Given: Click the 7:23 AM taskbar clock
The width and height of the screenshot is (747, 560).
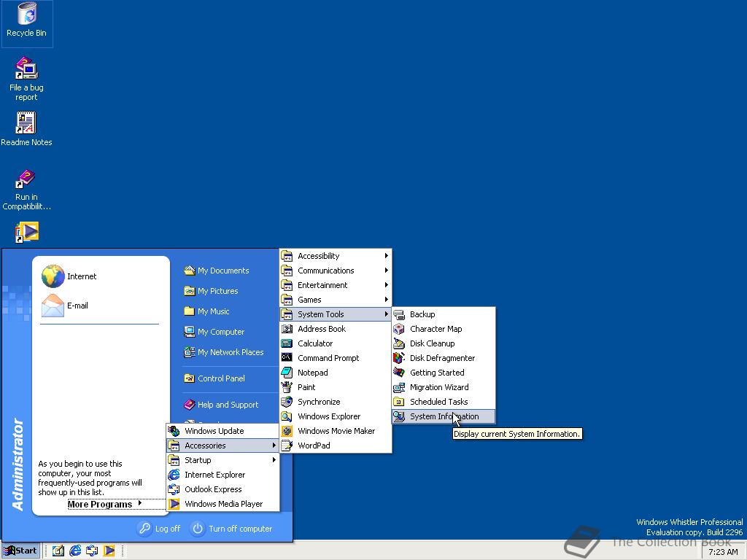Looking at the screenshot, I should point(723,552).
